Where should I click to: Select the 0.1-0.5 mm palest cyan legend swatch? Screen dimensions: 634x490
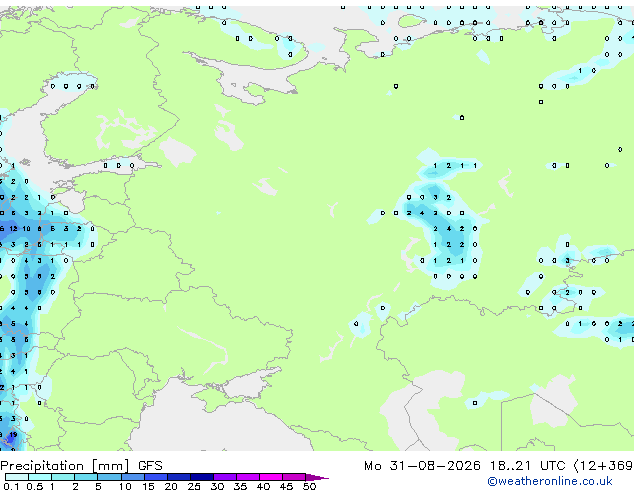pos(17,477)
